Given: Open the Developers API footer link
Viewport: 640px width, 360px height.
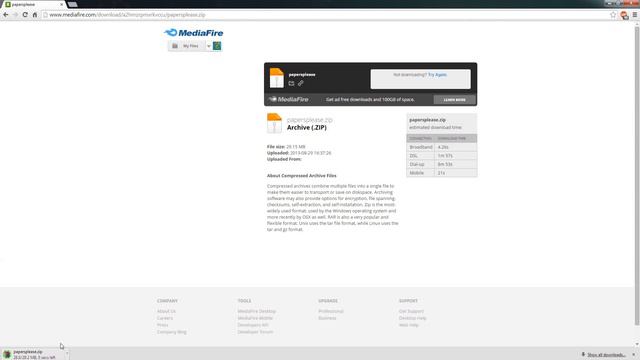Looking at the screenshot, I should click(253, 325).
